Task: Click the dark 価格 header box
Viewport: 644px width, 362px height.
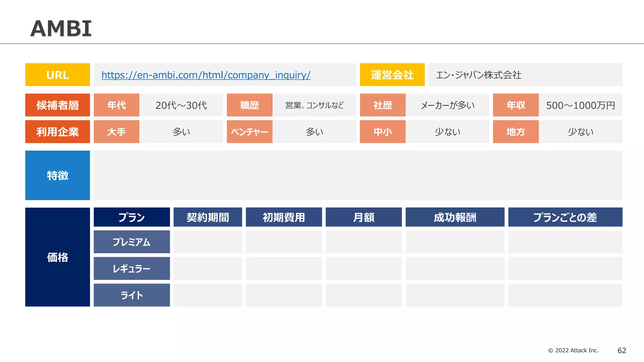Action: 58,257
